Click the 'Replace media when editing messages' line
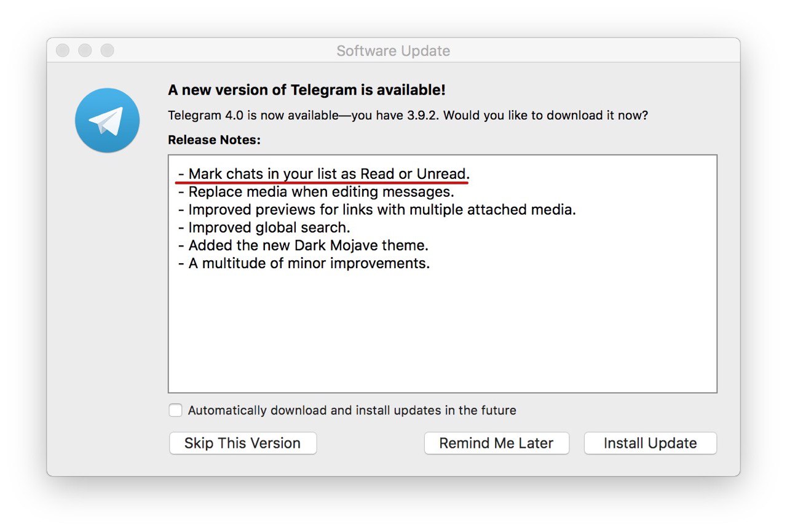787x532 pixels. tap(316, 192)
